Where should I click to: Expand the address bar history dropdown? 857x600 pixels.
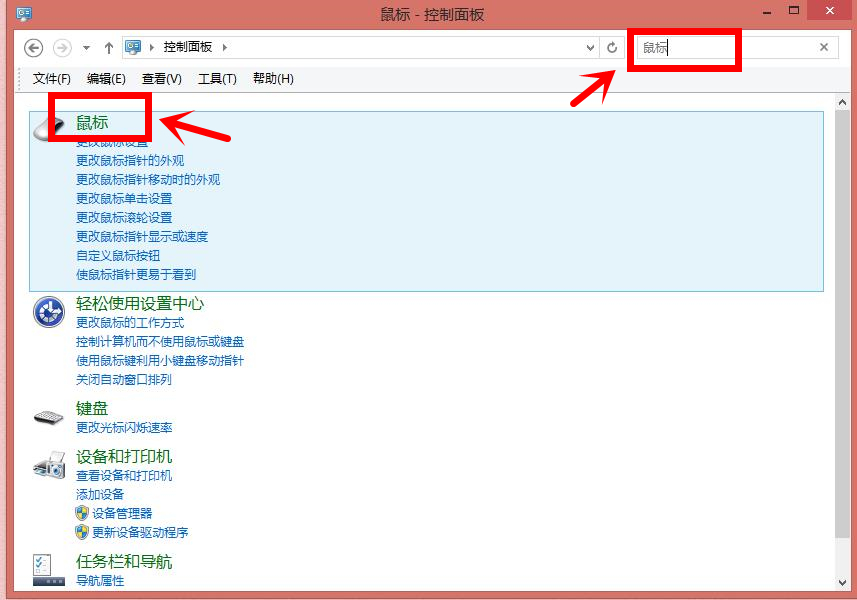[x=590, y=47]
